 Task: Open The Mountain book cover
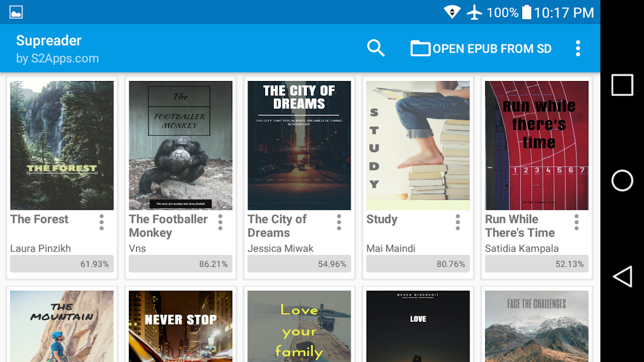62,326
